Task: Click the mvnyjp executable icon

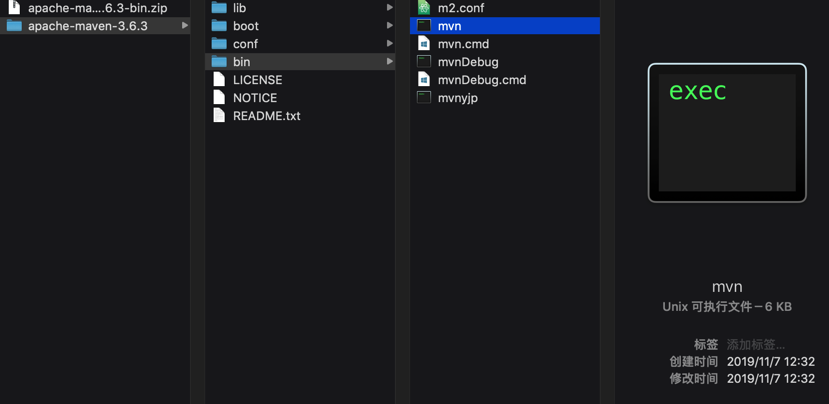Action: (x=424, y=98)
